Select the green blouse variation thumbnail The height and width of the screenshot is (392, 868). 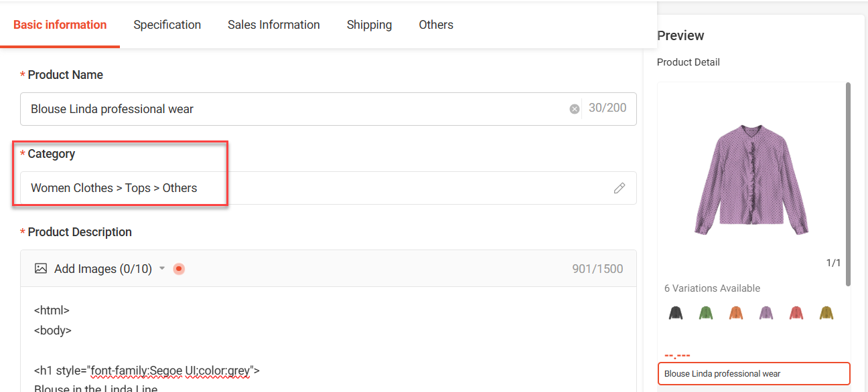click(x=706, y=312)
